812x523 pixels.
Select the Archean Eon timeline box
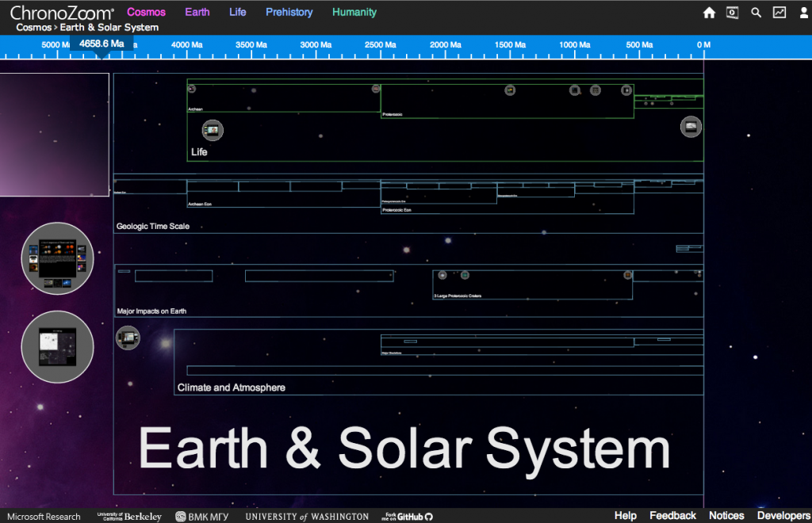pos(284,194)
